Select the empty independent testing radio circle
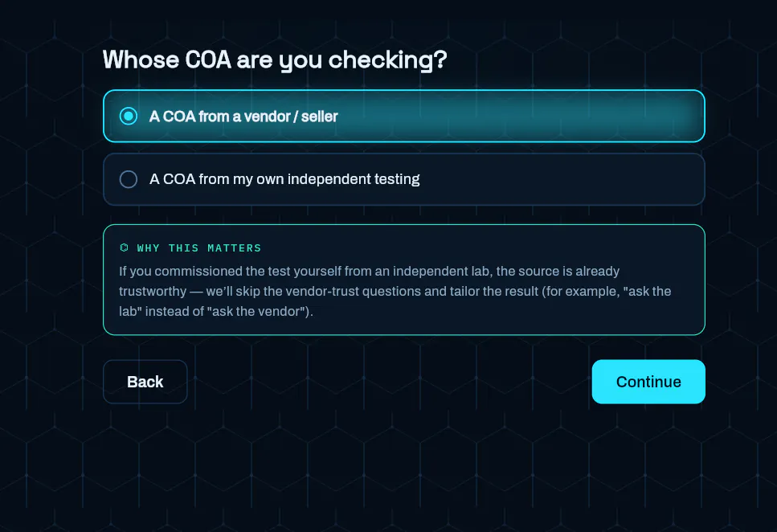 (x=129, y=179)
